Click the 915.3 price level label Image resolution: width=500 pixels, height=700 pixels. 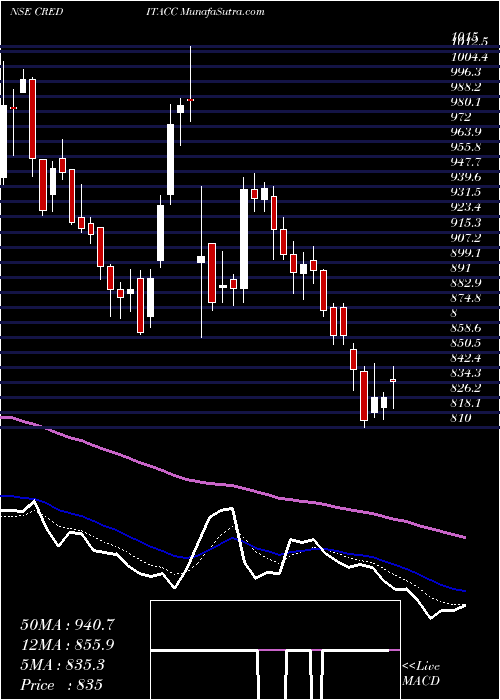pos(468,223)
